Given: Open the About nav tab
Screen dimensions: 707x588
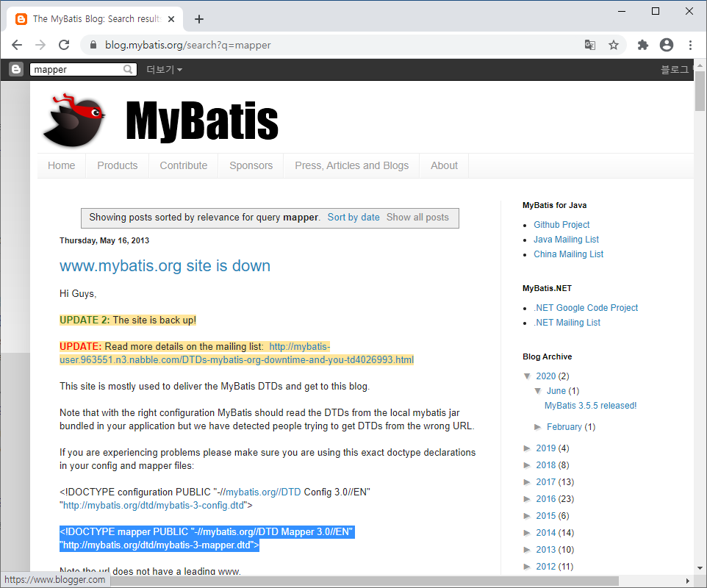Looking at the screenshot, I should point(444,165).
